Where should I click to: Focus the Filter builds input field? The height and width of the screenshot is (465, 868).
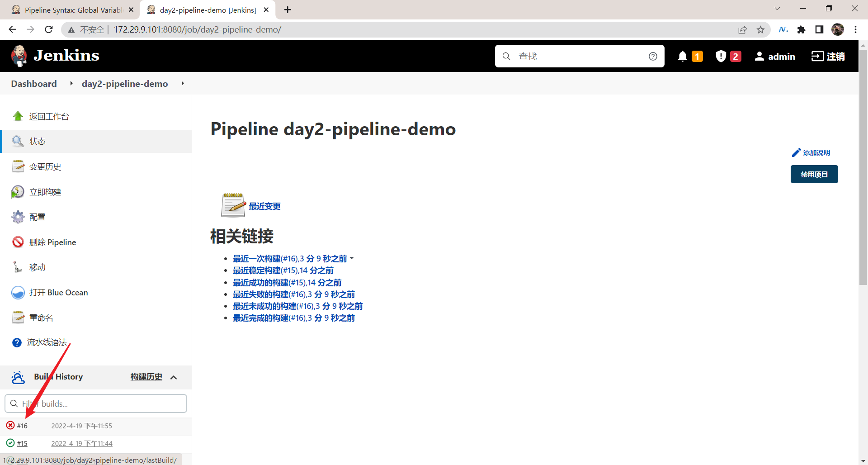pos(96,403)
